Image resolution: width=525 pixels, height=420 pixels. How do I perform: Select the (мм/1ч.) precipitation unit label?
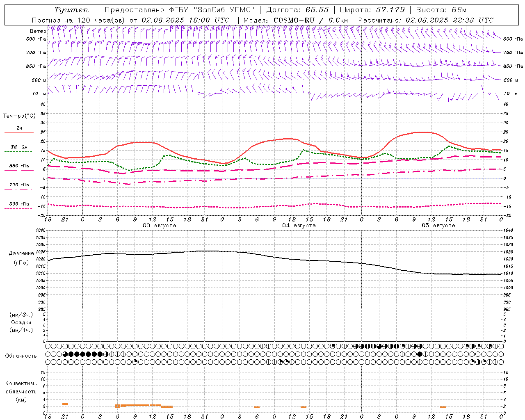[x=21, y=330]
